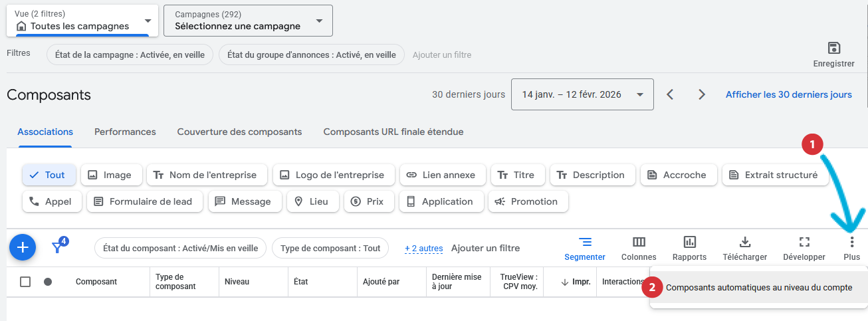Click the blue plus add component button
The width and height of the screenshot is (868, 321).
23,248
